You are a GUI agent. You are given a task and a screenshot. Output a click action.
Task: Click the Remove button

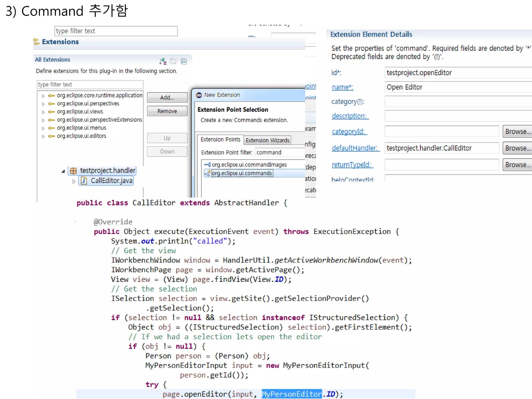point(167,111)
